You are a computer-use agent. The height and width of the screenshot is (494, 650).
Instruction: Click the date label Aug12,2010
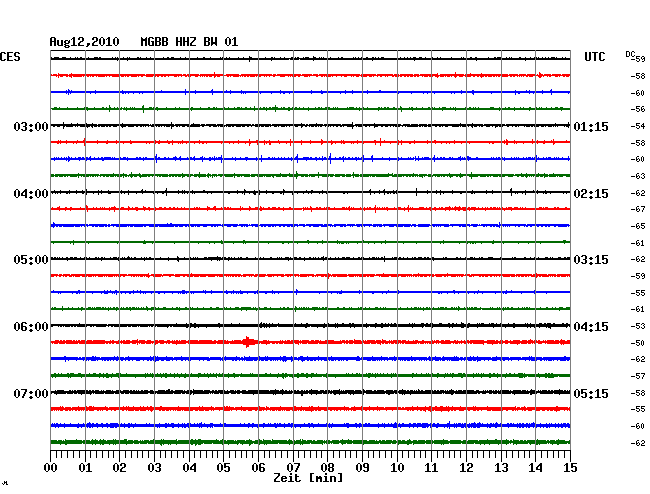point(84,42)
